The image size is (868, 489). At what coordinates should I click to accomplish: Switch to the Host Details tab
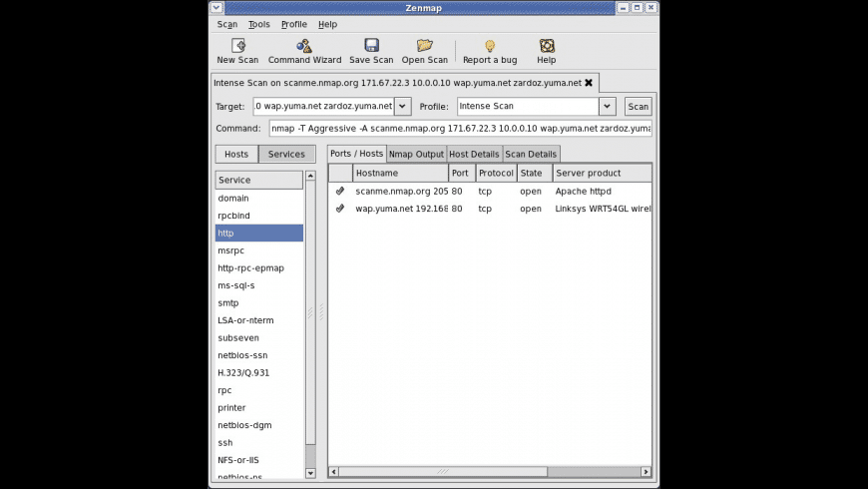coord(474,154)
